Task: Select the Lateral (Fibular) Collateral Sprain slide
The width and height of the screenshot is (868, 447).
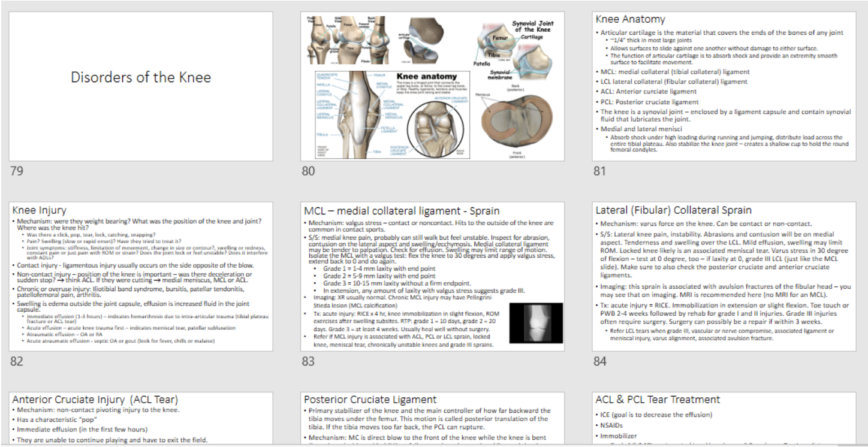Action: tap(724, 276)
